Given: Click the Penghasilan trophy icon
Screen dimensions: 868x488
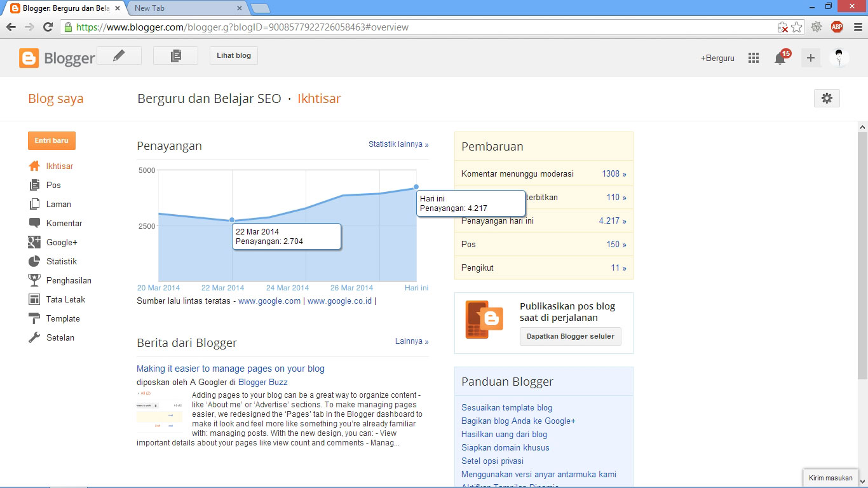Looking at the screenshot, I should 34,280.
